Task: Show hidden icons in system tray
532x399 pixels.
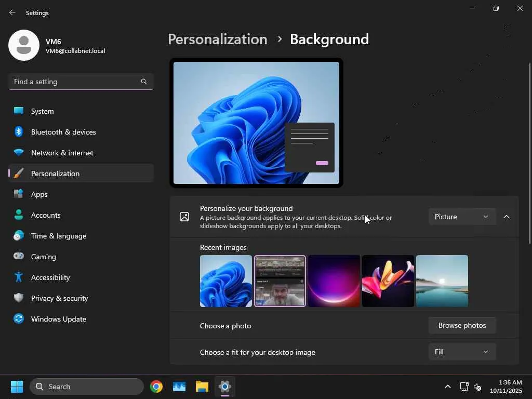Action: click(447, 387)
